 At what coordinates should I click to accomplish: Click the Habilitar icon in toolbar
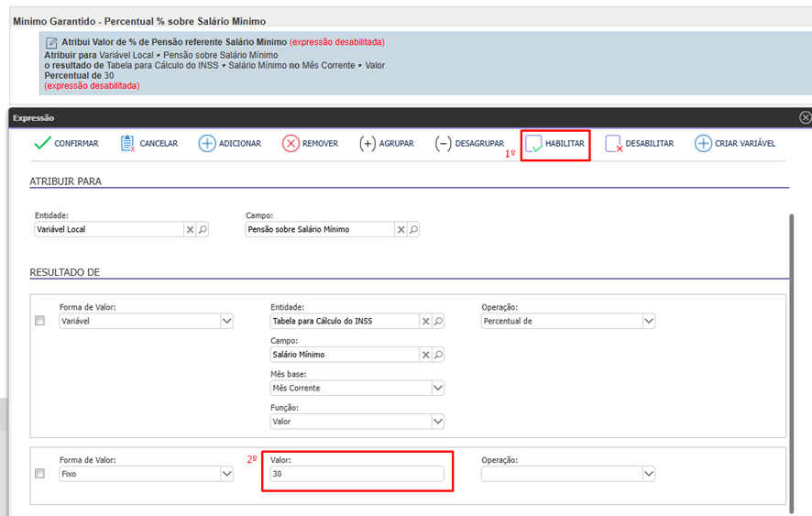coord(532,145)
